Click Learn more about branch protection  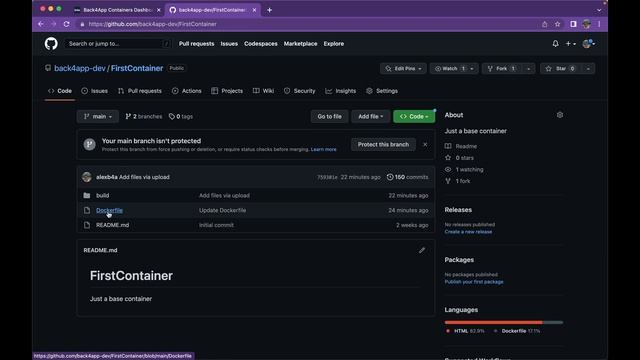324,149
